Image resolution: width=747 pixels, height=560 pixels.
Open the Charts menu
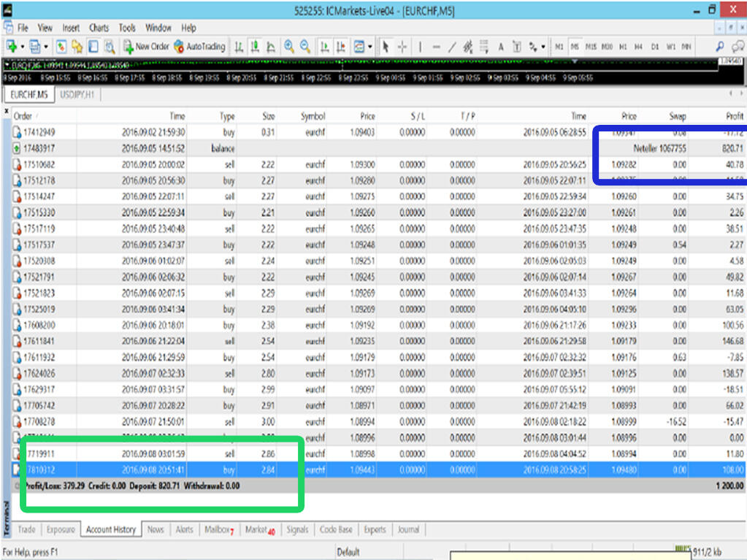point(99,28)
